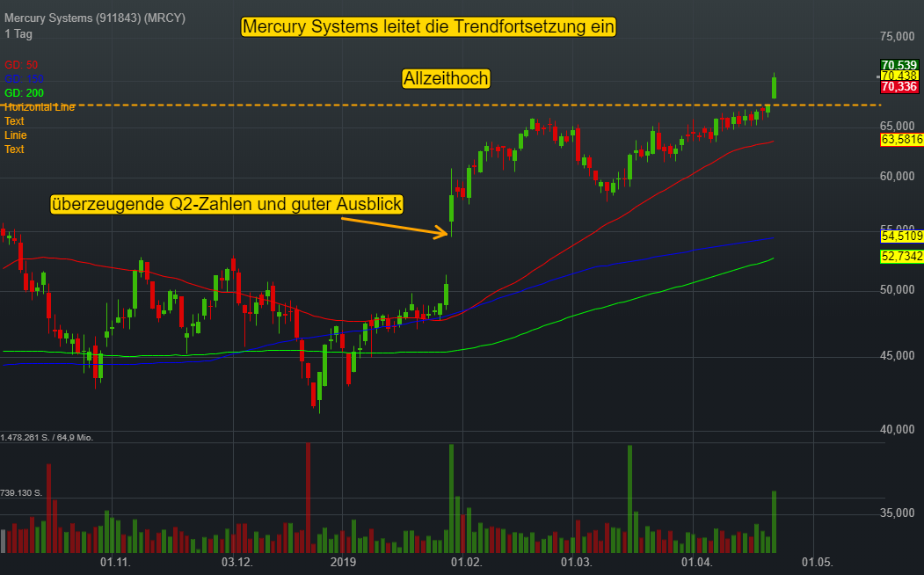Click the orange arrow pointing at the gap candle
The image size is (924, 575).
point(394,227)
